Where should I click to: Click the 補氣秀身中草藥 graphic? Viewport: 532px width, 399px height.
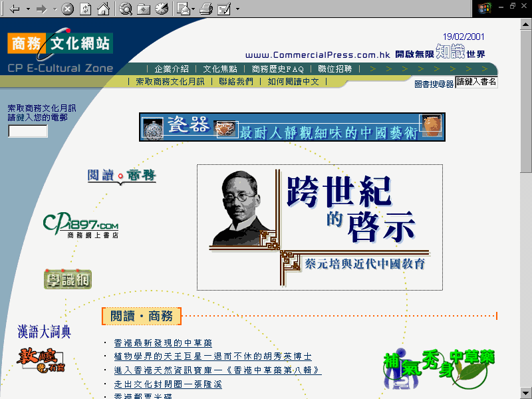coord(439,369)
